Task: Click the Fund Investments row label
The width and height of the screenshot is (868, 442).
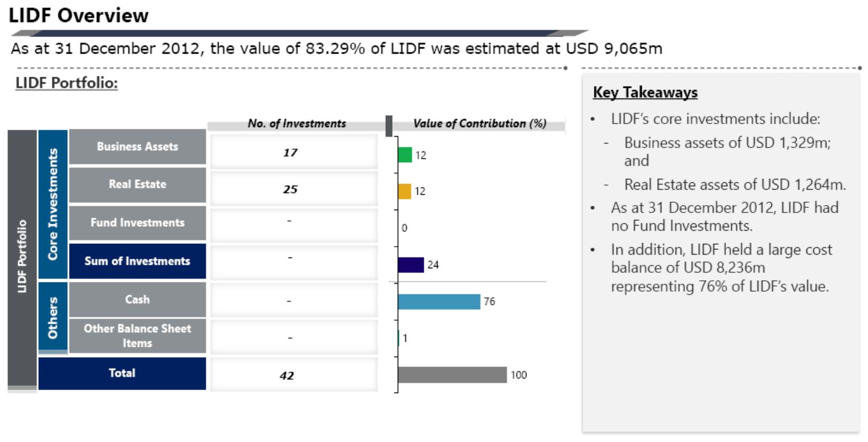Action: [137, 223]
